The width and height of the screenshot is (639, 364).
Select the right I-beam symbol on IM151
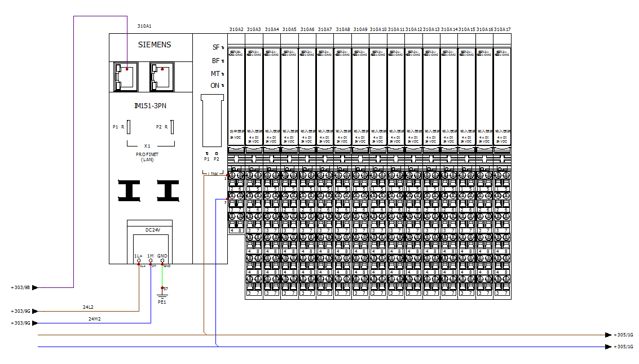pyautogui.click(x=168, y=190)
